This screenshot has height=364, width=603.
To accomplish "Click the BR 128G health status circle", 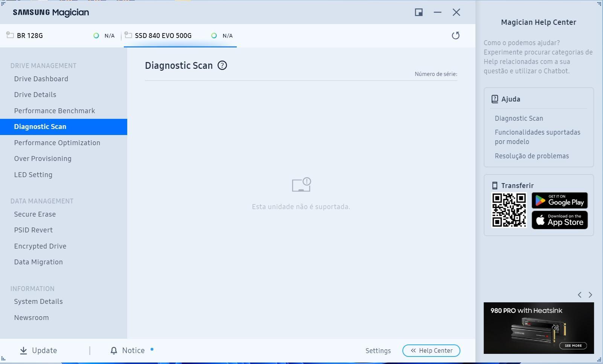I will click(96, 36).
